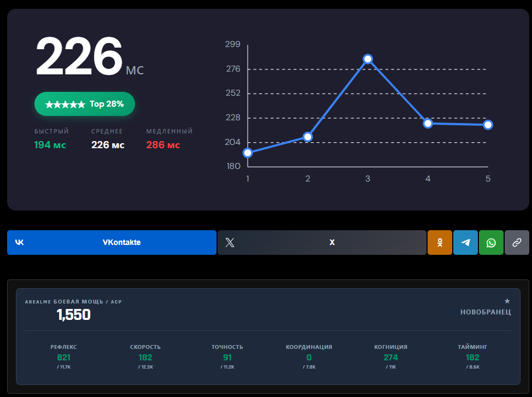The height and width of the screenshot is (397, 532).
Task: Select attempt 1 point on chart
Action: coord(248,153)
